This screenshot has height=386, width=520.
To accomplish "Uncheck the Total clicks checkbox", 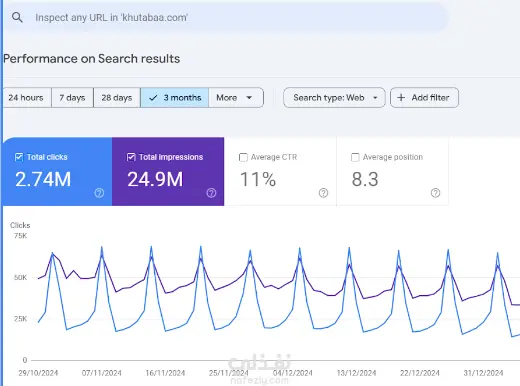I will 19,157.
